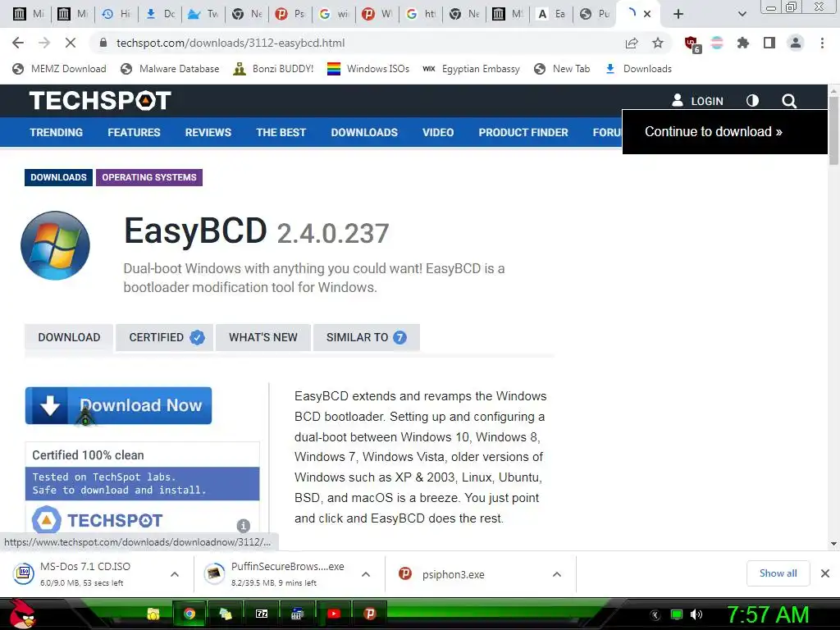Click TechSpot logo in the certified box

(x=97, y=520)
